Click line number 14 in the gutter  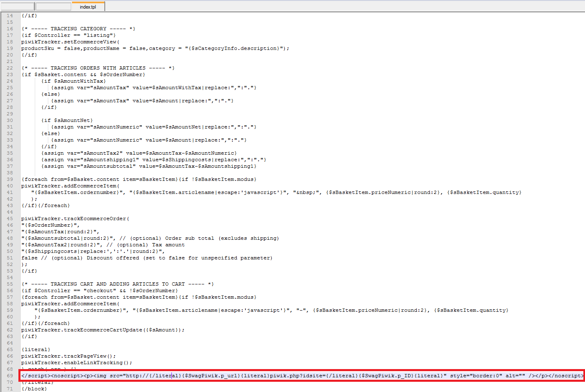tap(10, 16)
